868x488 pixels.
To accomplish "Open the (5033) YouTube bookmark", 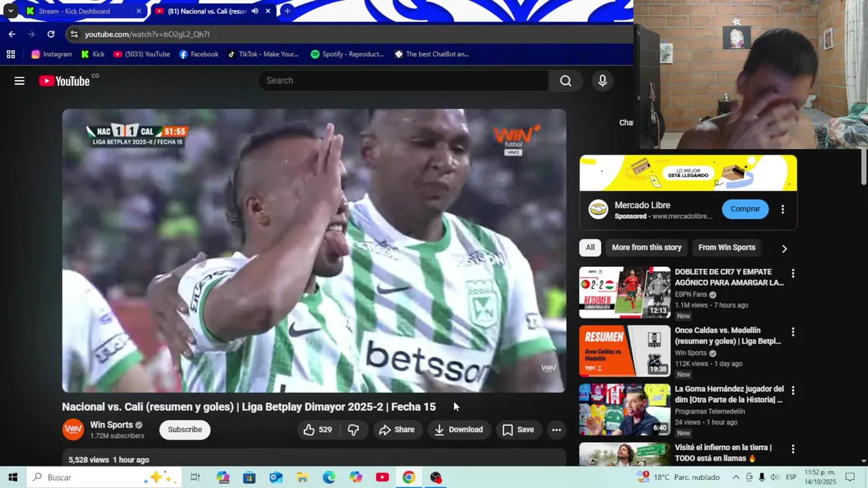I will pos(142,54).
